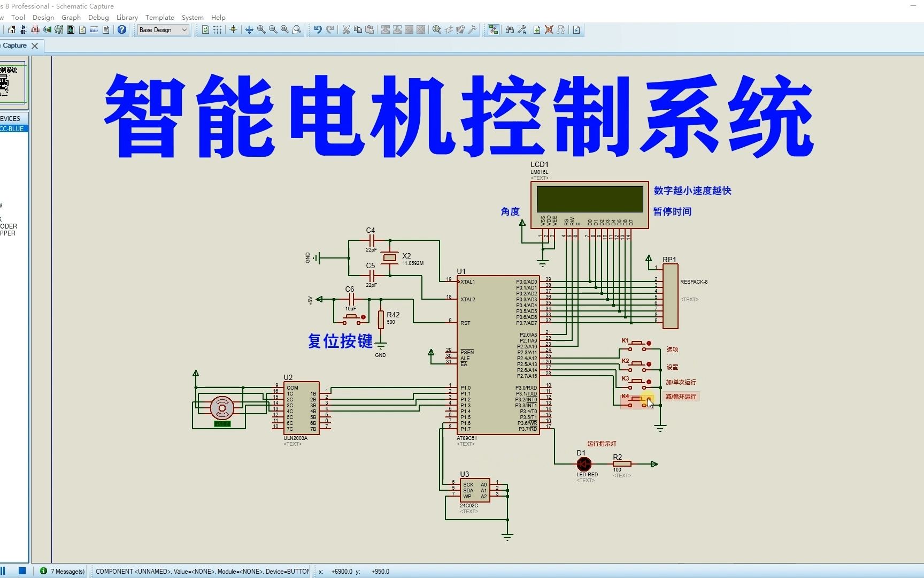This screenshot has width=924, height=578.
Task: Open Help question mark icon
Action: [x=122, y=30]
